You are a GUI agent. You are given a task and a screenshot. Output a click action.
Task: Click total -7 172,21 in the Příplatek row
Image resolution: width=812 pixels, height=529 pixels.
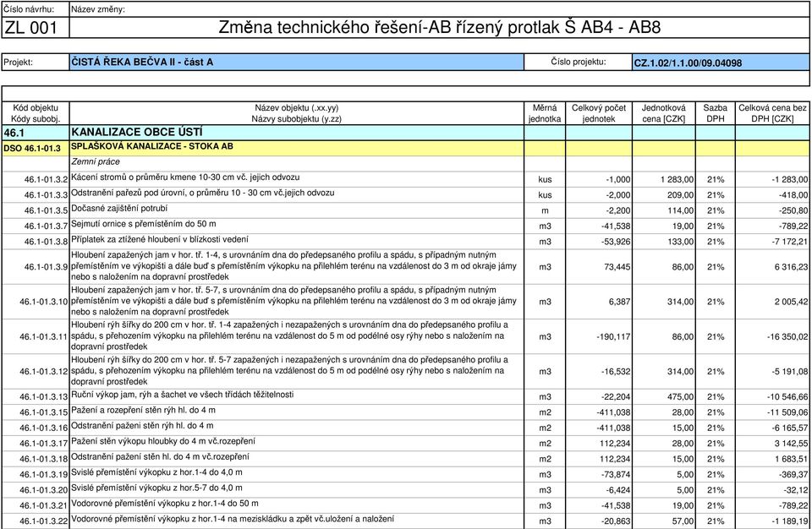coord(790,242)
